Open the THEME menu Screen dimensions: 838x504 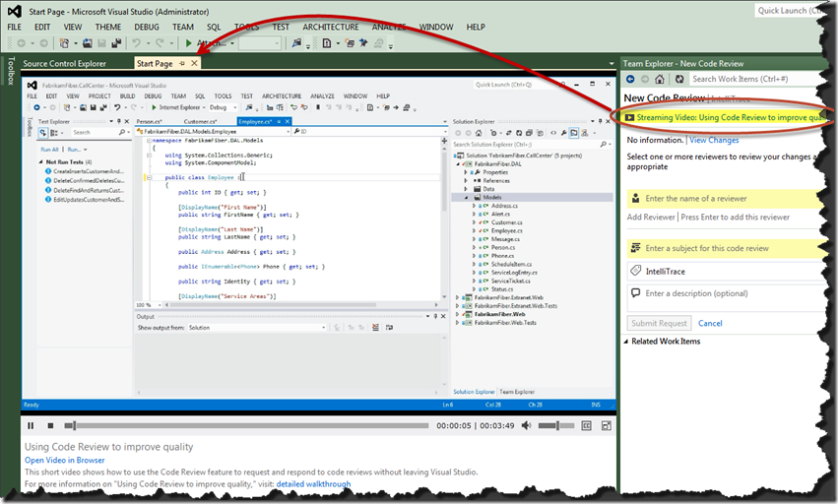(x=108, y=27)
